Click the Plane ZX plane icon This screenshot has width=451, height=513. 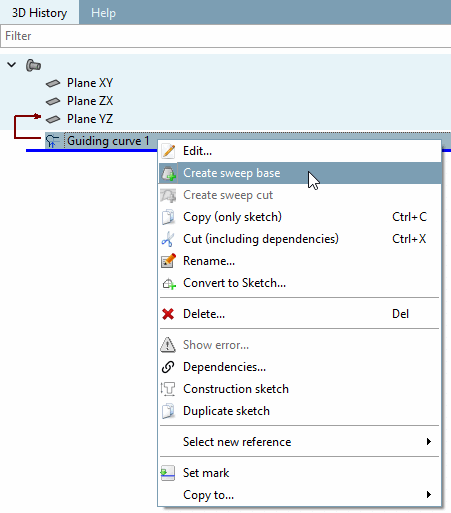[x=53, y=101]
